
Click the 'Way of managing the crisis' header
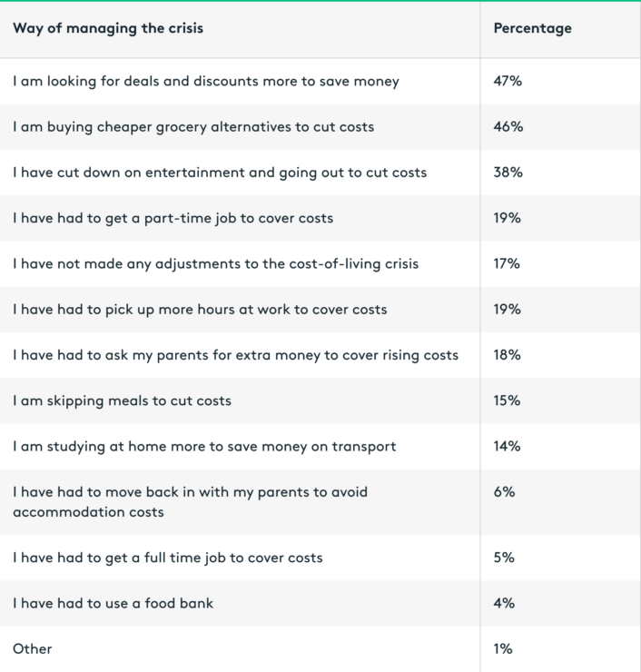point(108,29)
